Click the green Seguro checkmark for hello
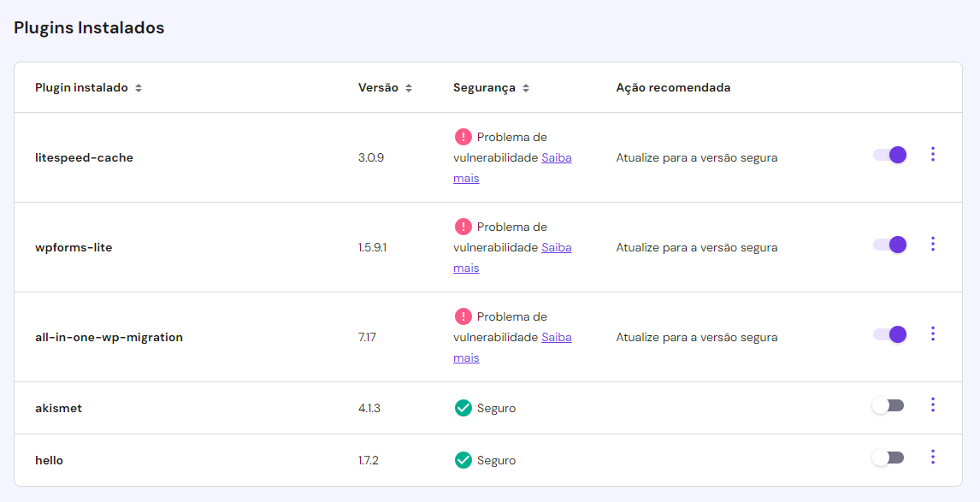Screen dimensions: 980x502 pos(463,460)
